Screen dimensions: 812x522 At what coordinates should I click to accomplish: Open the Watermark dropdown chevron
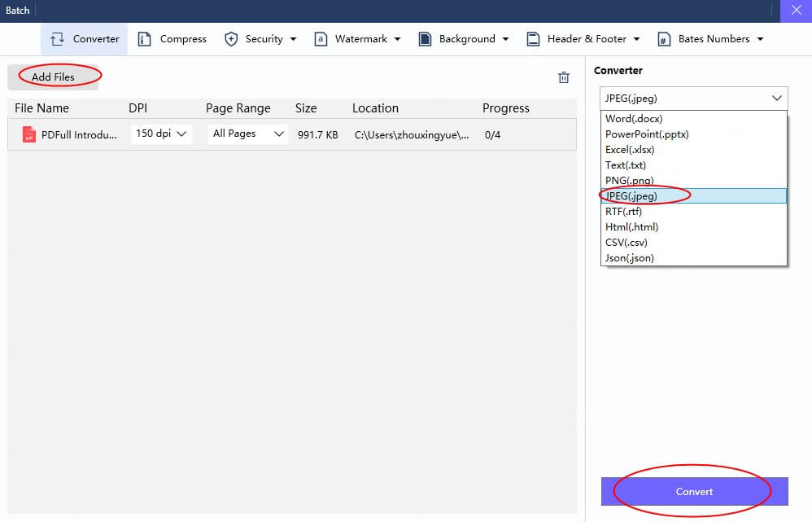click(397, 38)
